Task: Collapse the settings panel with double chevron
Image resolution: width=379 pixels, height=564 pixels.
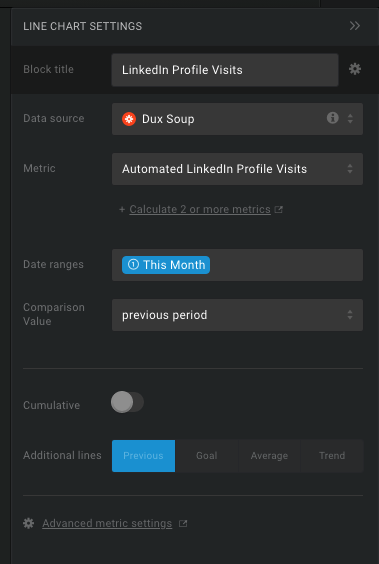Action: [x=355, y=26]
